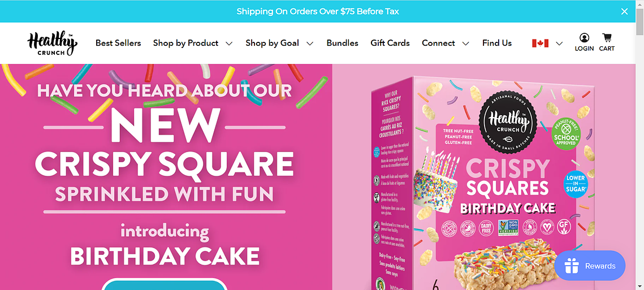Viewport: 644px width, 290px height.
Task: Click the Lower in Sugar blue badge
Action: [x=576, y=184]
